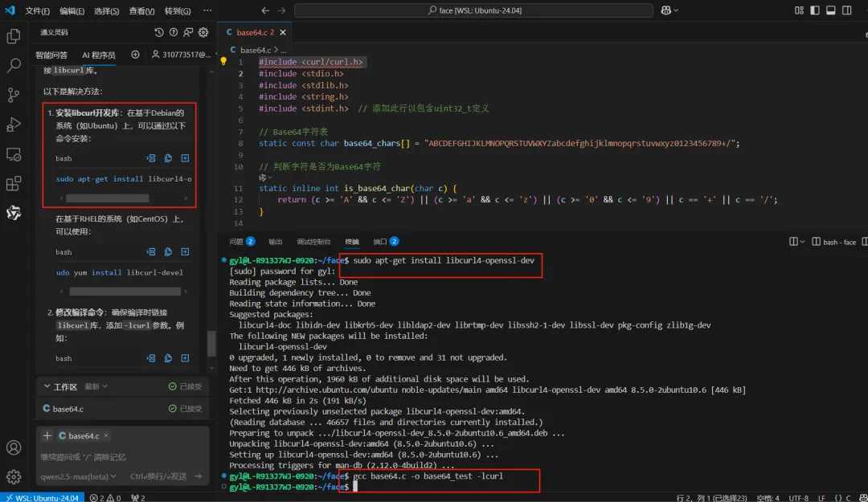This screenshot has height=502, width=868.
Task: Insert apt-get code block into terminal
Action: (x=150, y=158)
